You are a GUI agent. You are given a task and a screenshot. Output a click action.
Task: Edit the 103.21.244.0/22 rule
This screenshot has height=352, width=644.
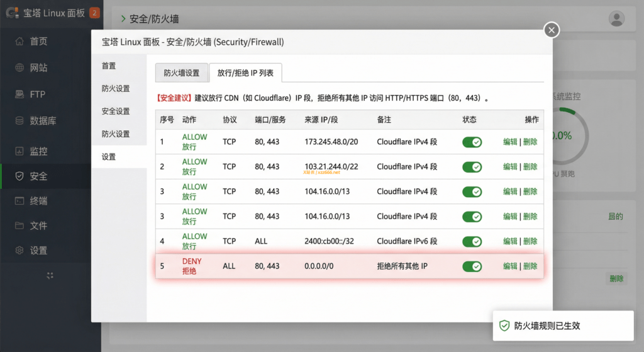click(x=510, y=166)
